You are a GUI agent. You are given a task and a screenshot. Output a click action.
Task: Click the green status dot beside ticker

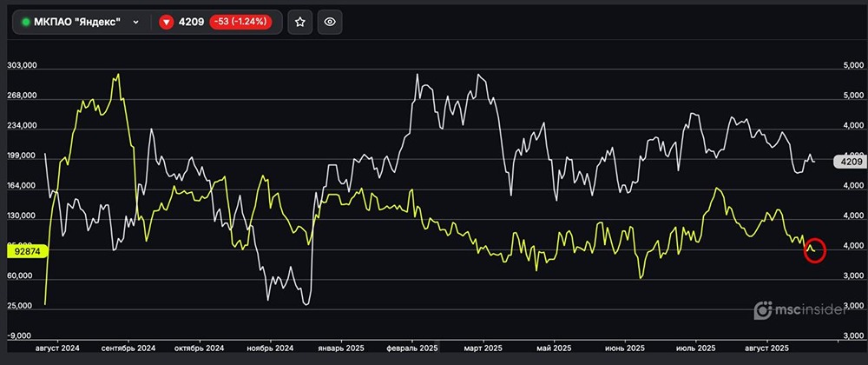tap(25, 23)
